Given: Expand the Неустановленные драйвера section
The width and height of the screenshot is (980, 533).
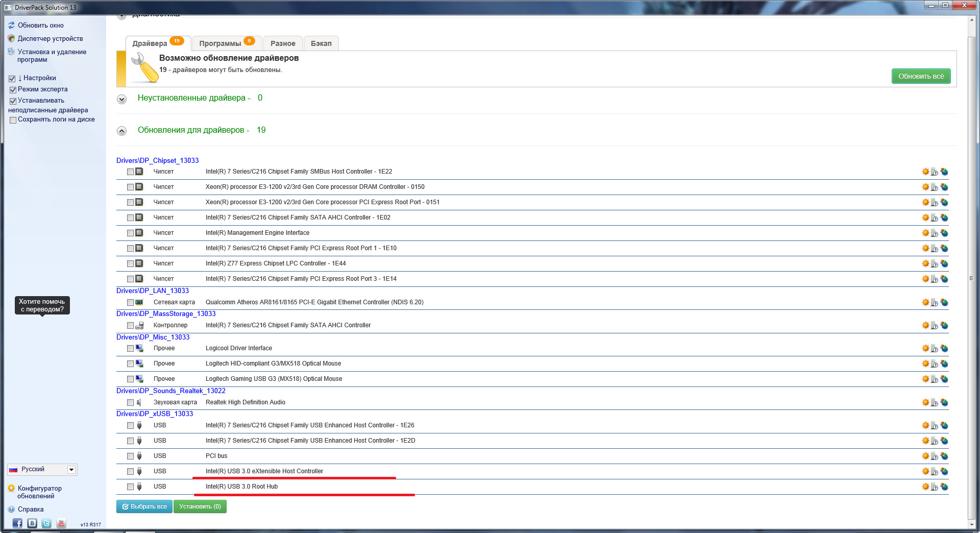Looking at the screenshot, I should click(x=121, y=99).
